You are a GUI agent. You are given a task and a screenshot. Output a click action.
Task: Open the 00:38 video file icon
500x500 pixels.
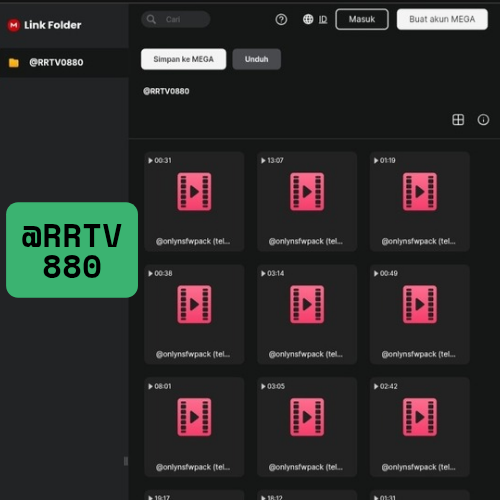coord(194,304)
